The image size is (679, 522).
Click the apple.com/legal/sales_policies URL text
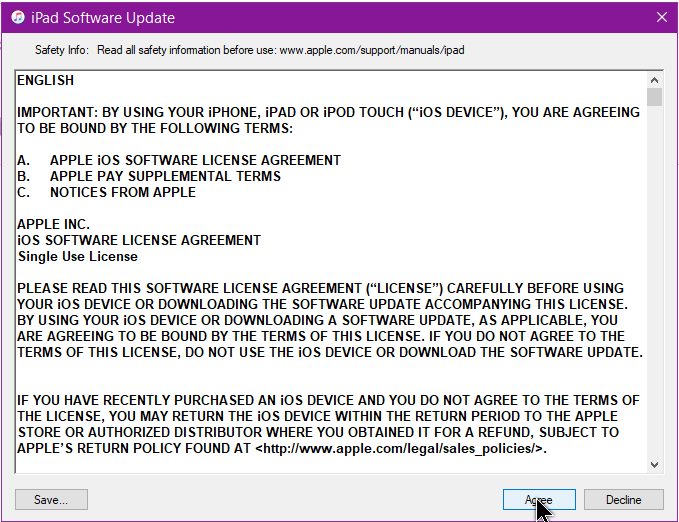point(401,448)
